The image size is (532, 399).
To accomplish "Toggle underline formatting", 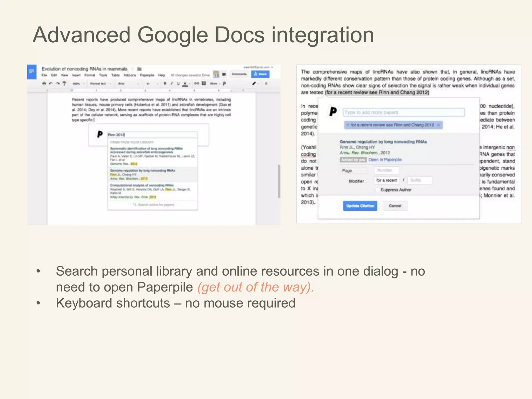I will (x=178, y=84).
